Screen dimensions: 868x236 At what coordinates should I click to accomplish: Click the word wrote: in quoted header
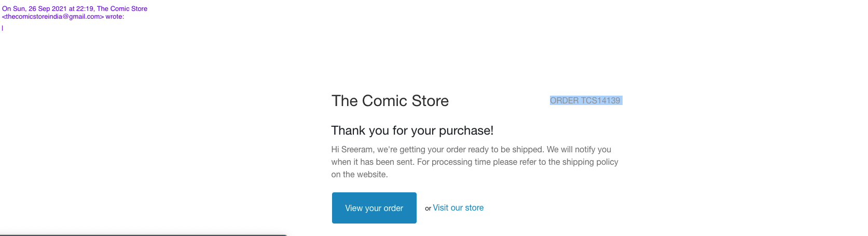point(115,17)
